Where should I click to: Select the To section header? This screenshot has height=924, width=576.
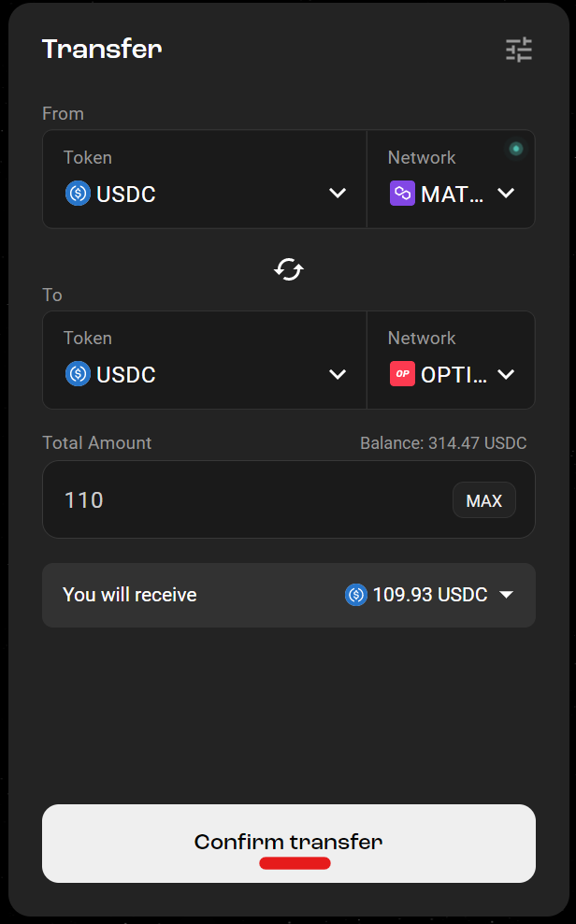(x=51, y=295)
